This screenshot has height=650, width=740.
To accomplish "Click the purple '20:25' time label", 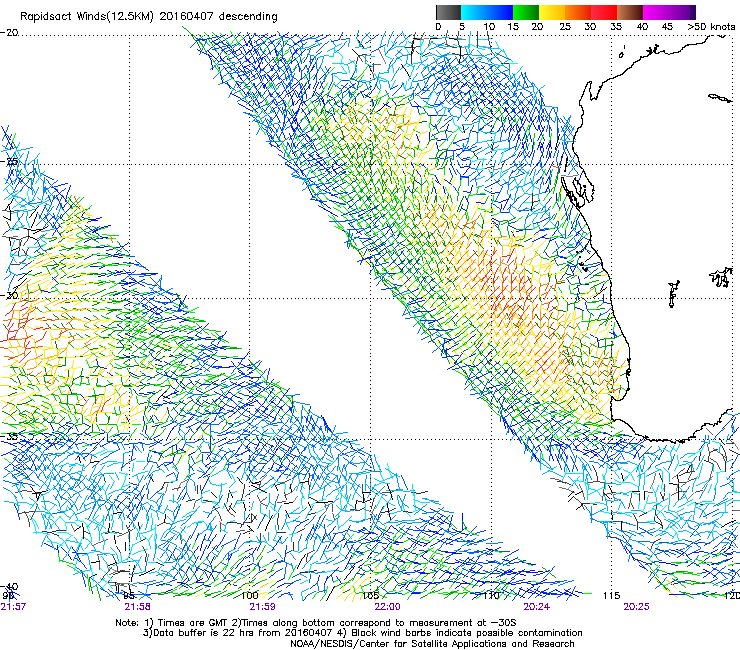I will pyautogui.click(x=636, y=607).
